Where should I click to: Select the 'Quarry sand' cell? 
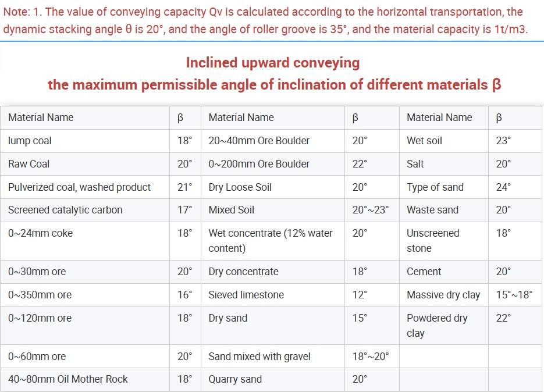tap(235, 379)
